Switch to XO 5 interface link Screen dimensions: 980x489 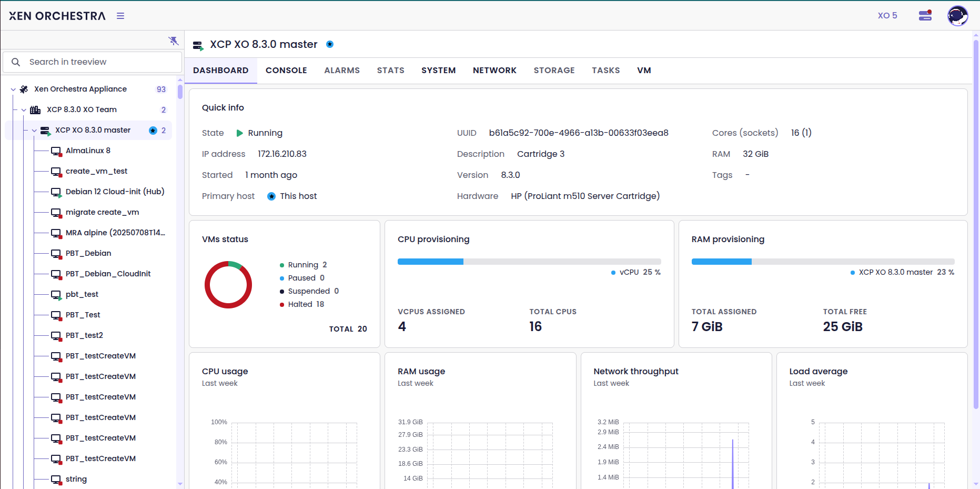coord(887,16)
